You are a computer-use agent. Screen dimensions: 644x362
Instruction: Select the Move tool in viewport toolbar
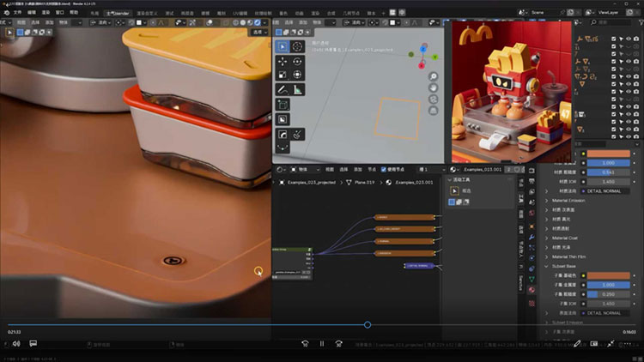pos(283,62)
